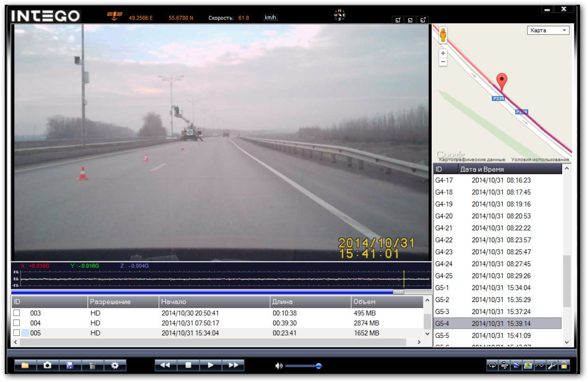
Task: Click the G-sensor wave graph icon
Action: click(540, 365)
